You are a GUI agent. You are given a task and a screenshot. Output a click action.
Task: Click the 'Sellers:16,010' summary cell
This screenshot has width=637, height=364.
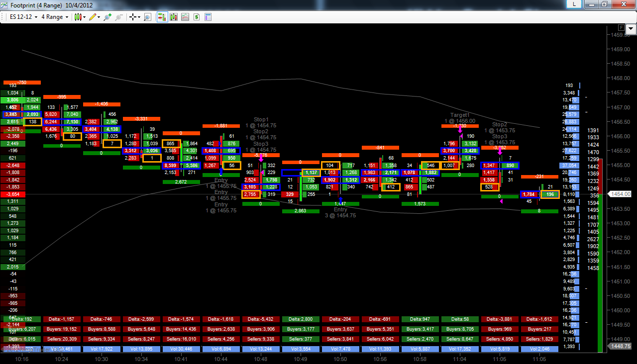pos(181,339)
